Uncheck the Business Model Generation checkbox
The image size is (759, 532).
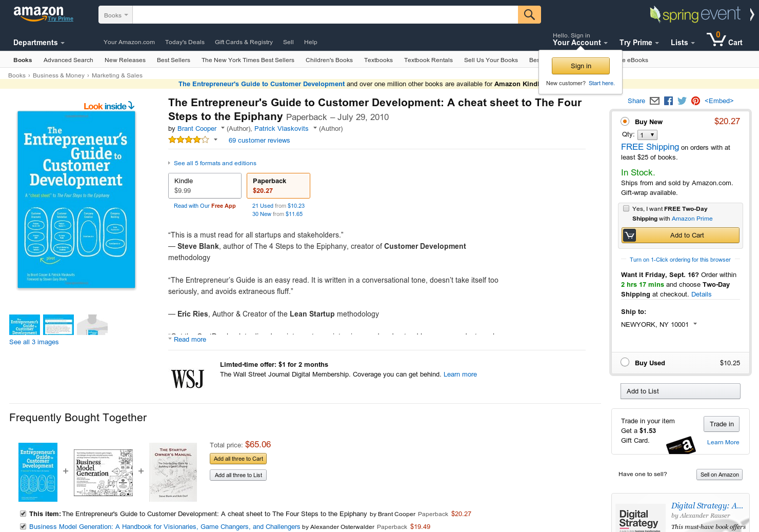23,526
